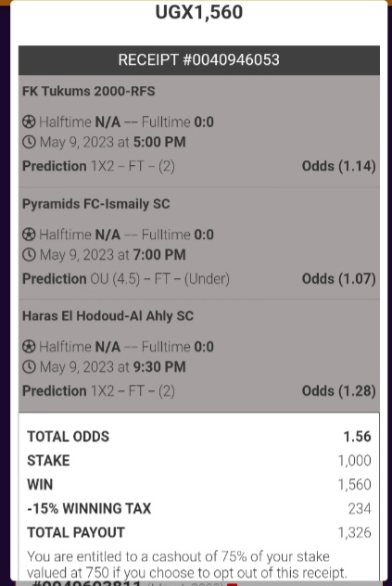Click clock icon beside 7:00 PM

29,255
